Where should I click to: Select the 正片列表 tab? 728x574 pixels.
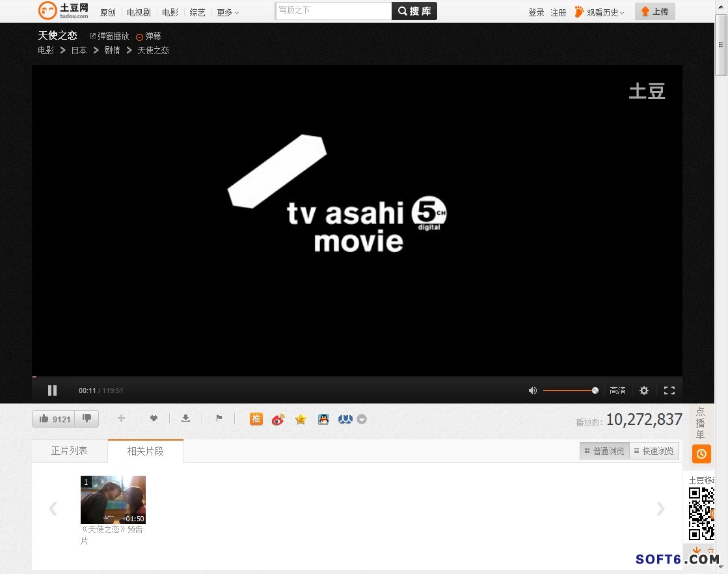point(70,450)
